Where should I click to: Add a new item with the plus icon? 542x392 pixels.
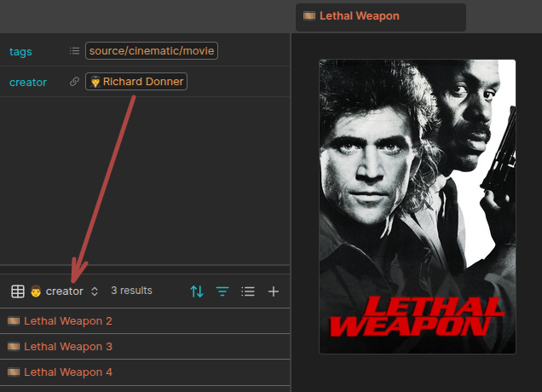pos(274,291)
